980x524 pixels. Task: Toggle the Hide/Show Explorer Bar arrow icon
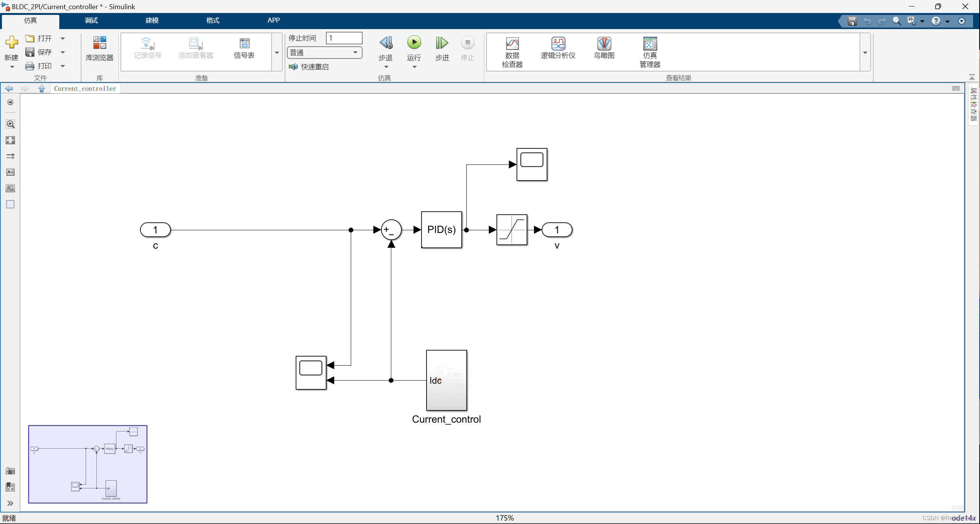10,102
